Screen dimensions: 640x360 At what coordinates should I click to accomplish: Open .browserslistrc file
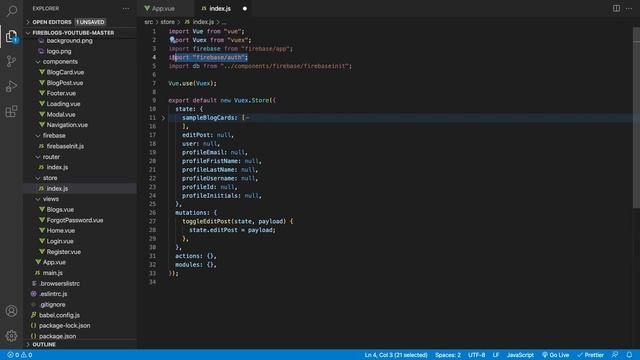click(60, 284)
